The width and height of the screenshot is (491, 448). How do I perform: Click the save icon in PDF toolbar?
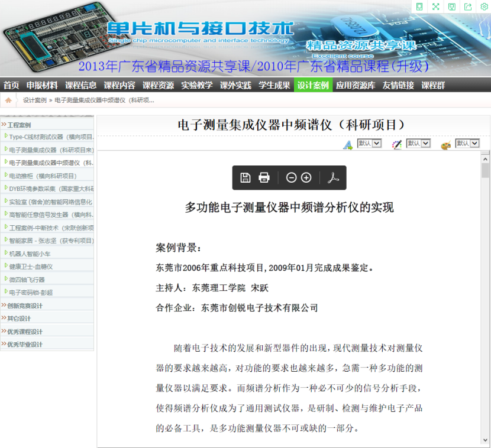(246, 177)
